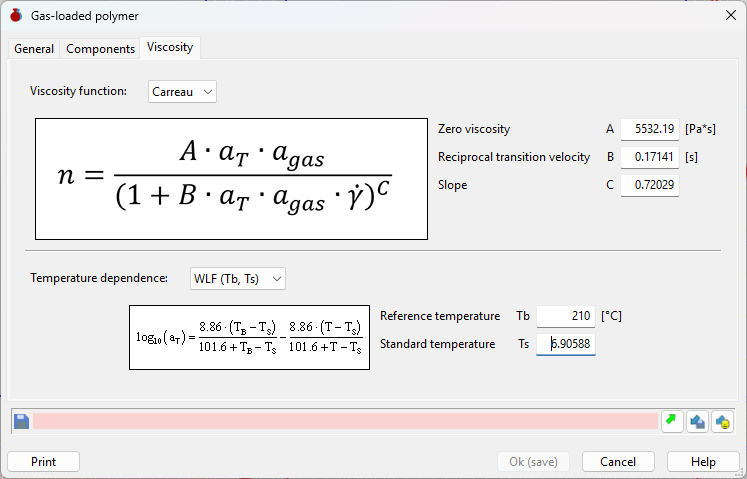The width and height of the screenshot is (747, 479).
Task: Expand the Temperature dependence WLF dropdown
Action: coord(238,278)
